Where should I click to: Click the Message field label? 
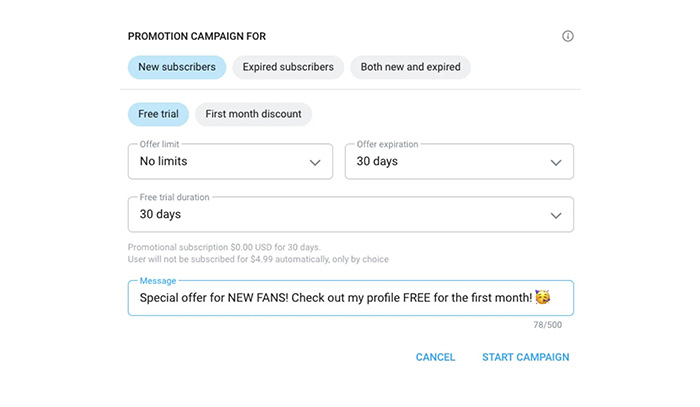pyautogui.click(x=157, y=281)
